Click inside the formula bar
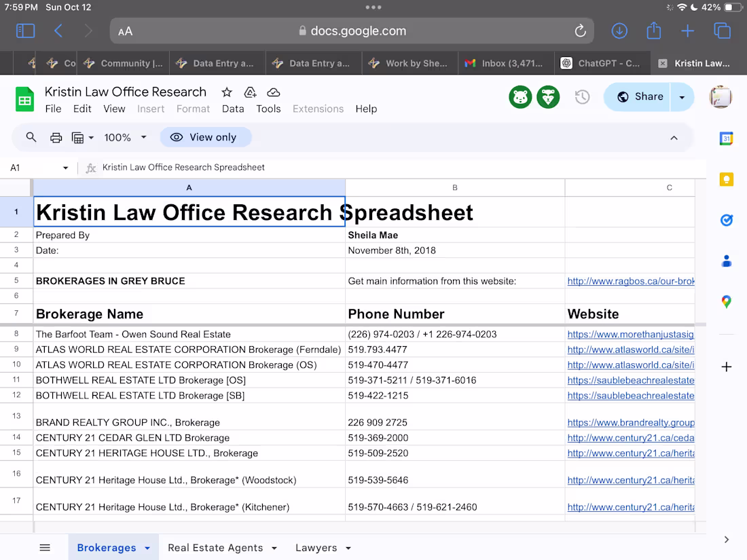Image resolution: width=747 pixels, height=560 pixels. point(272,168)
